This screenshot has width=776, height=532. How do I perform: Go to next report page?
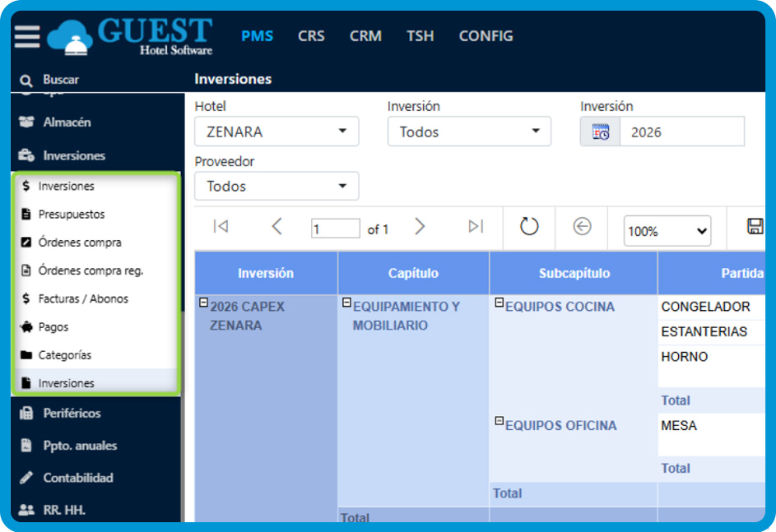[x=420, y=226]
